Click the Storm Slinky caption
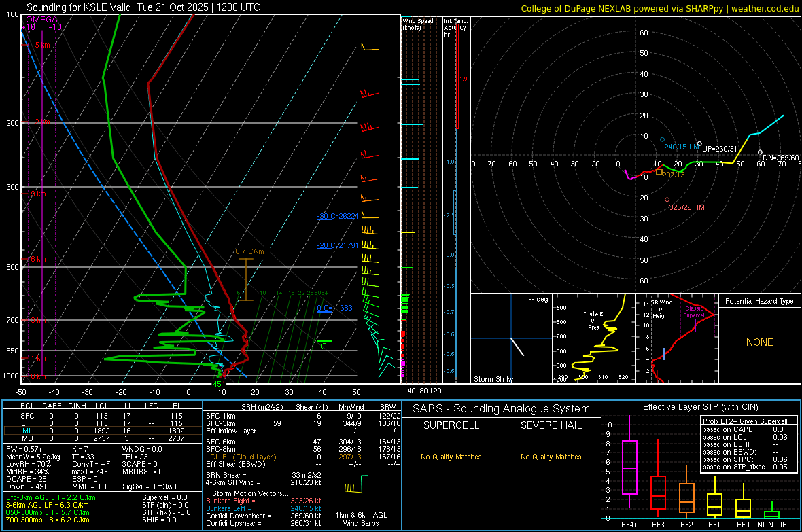The width and height of the screenshot is (802, 532). (x=493, y=379)
